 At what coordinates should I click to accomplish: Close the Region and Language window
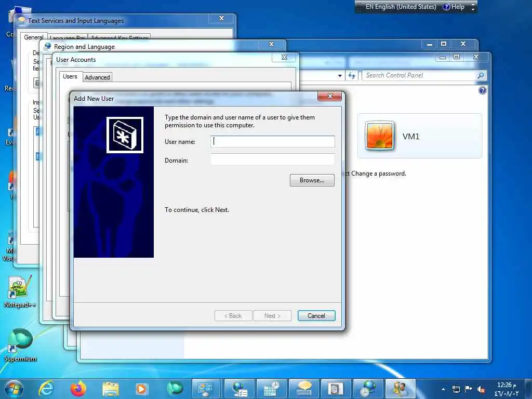(x=271, y=45)
